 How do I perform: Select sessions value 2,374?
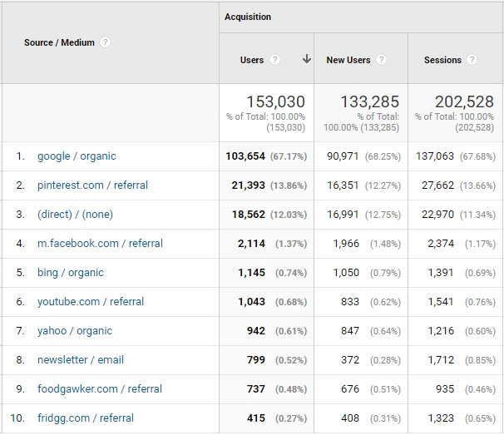click(441, 244)
